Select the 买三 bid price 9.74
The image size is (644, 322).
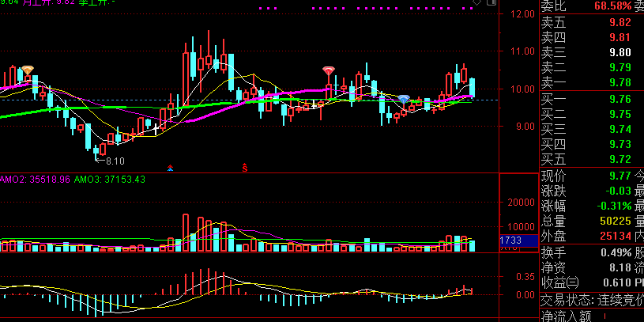620,129
